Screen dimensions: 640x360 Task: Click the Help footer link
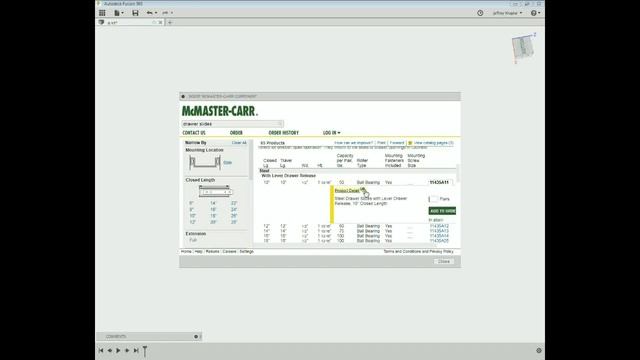click(x=198, y=251)
